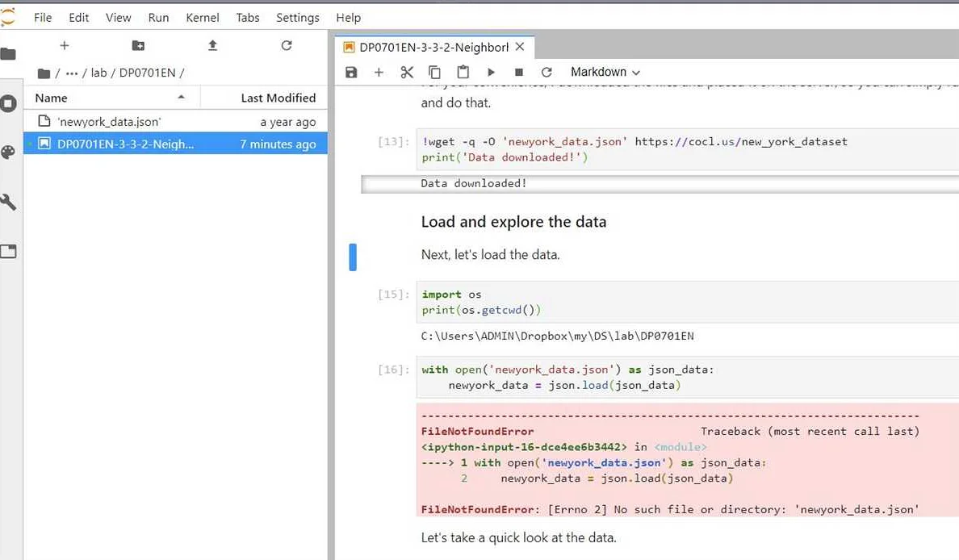Open the Settings menu
The height and width of the screenshot is (560, 959).
point(297,17)
